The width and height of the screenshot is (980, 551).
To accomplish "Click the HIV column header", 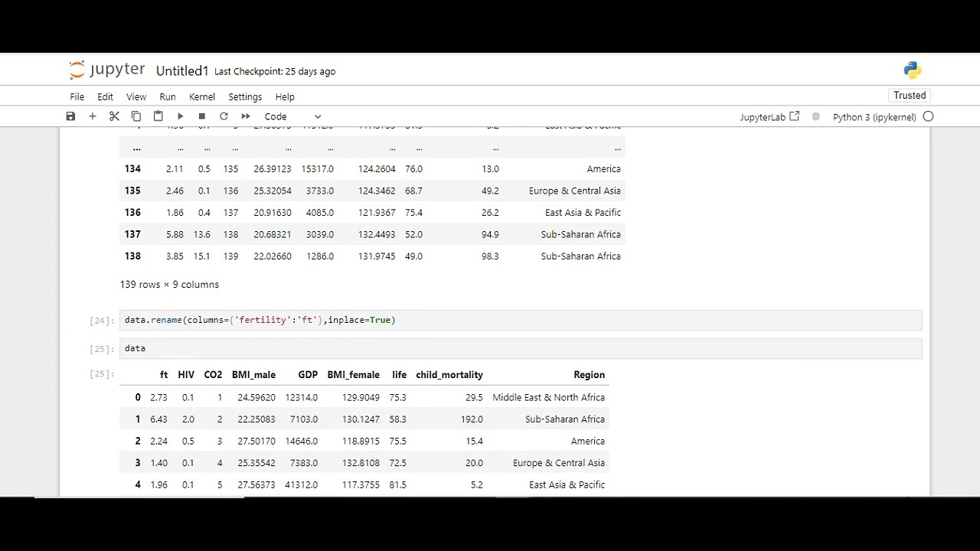I will [x=186, y=375].
